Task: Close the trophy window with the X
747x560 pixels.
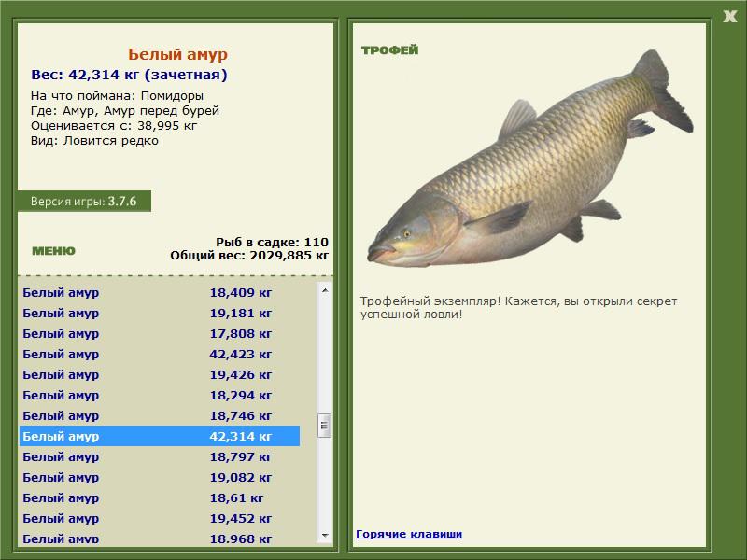Action: coord(729,17)
